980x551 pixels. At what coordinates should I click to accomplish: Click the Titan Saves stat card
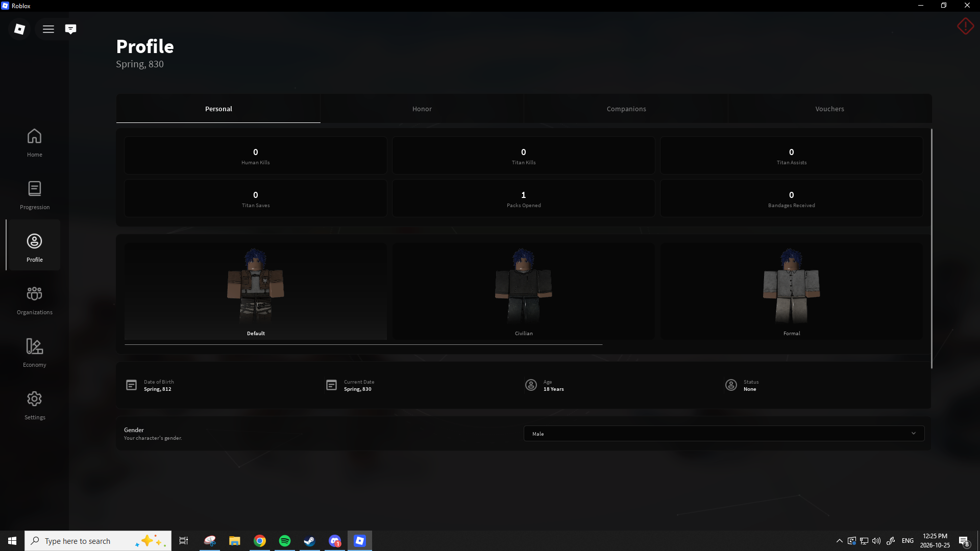click(256, 198)
